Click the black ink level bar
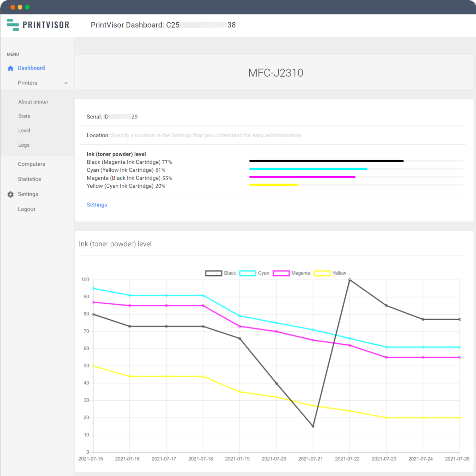 tap(326, 161)
